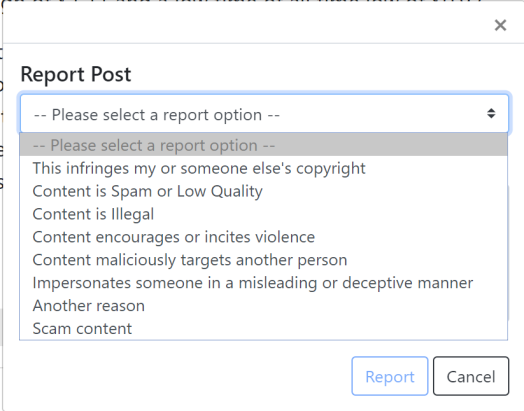The image size is (524, 411).
Task: Choose 'This infringes my or someone else's copyright'
Action: pos(264,168)
